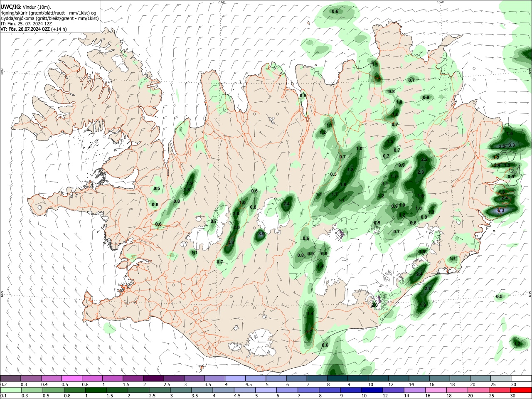532x399 pixels.
Task: Click the 15W longitude label at the top edge
Action: (x=440, y=2)
